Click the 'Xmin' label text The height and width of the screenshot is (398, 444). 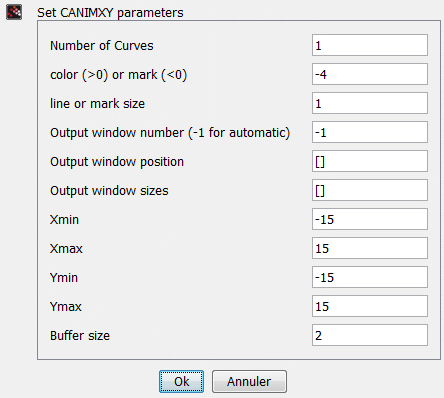click(64, 220)
